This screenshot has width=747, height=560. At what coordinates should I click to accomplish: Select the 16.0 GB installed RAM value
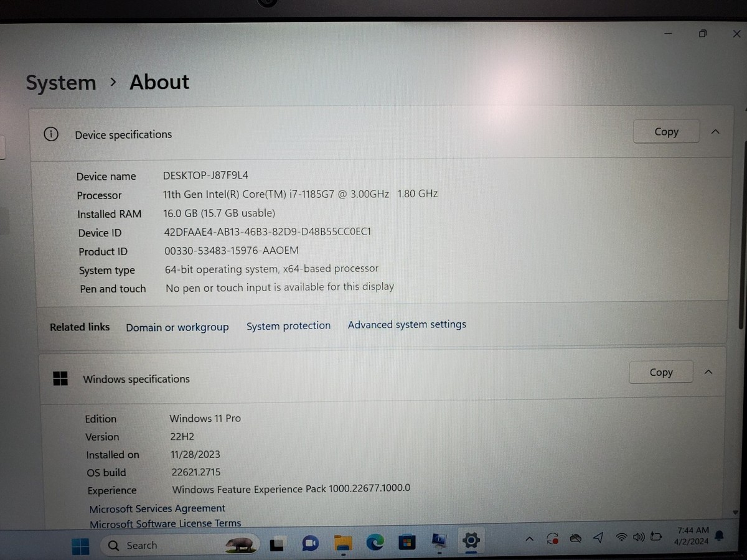tap(218, 213)
